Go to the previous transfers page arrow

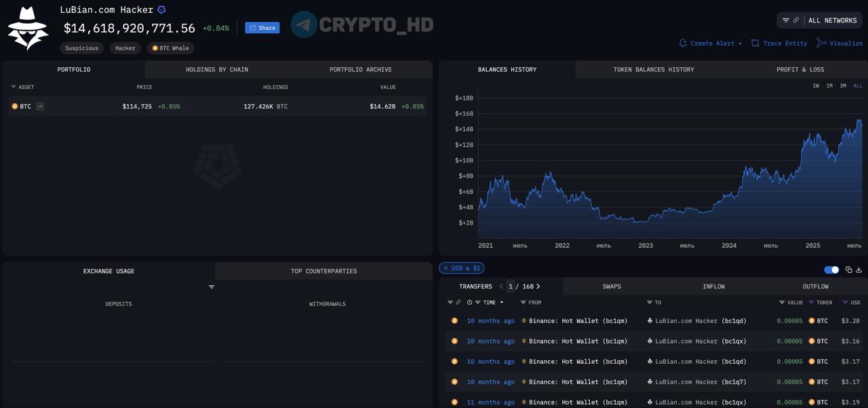[501, 286]
